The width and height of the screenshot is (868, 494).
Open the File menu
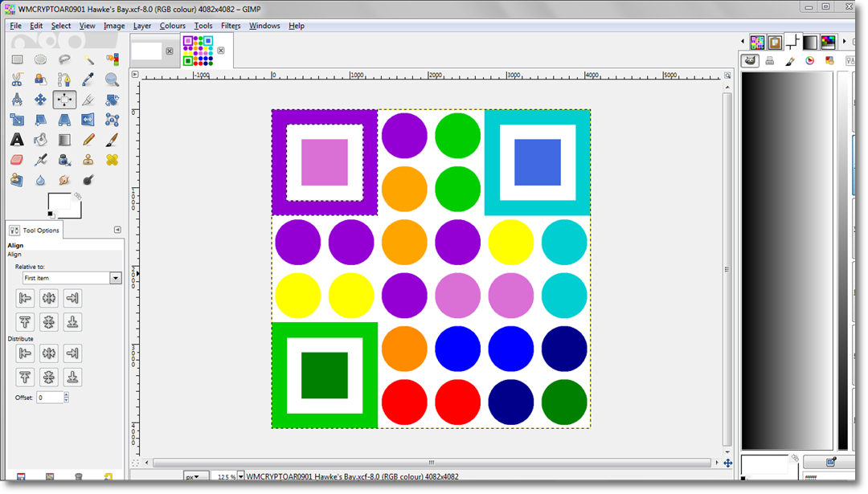[15, 26]
